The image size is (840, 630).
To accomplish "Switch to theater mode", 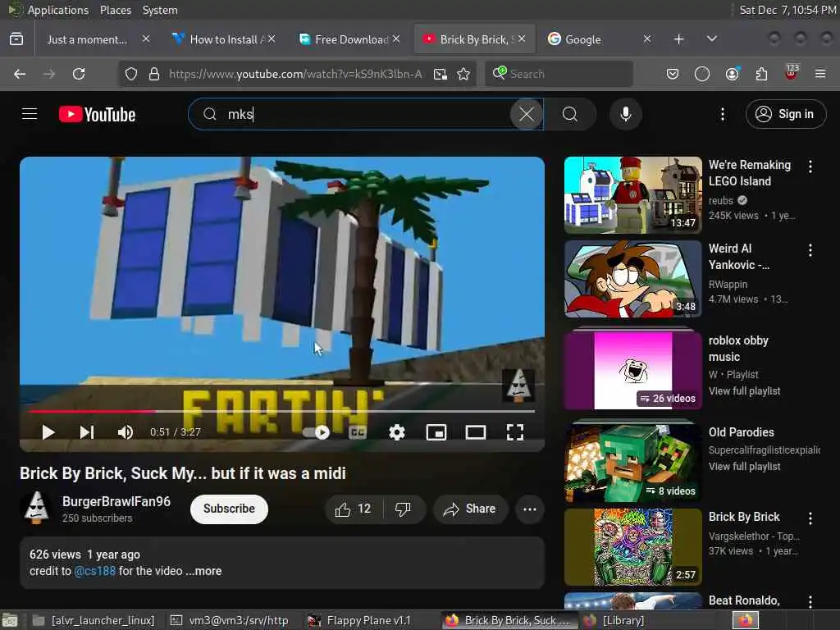I will (x=475, y=432).
